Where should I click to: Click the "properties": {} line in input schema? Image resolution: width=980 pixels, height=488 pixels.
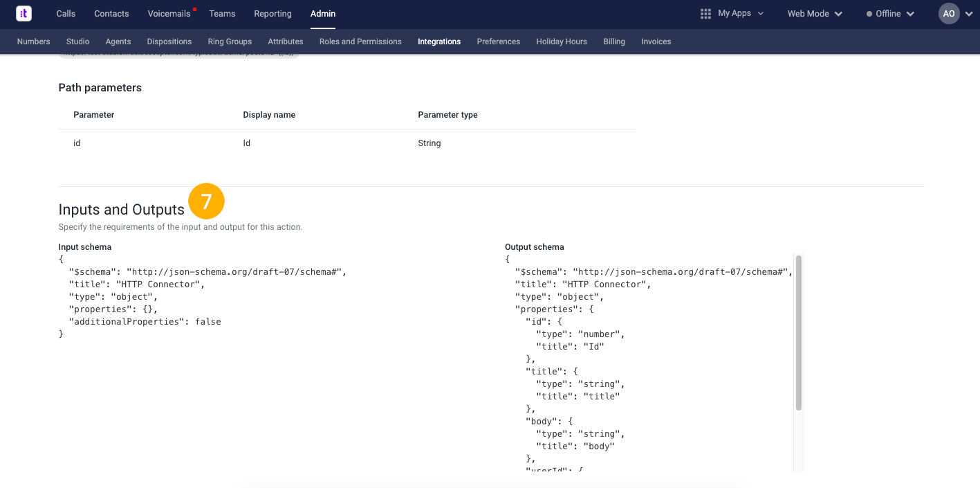(113, 309)
